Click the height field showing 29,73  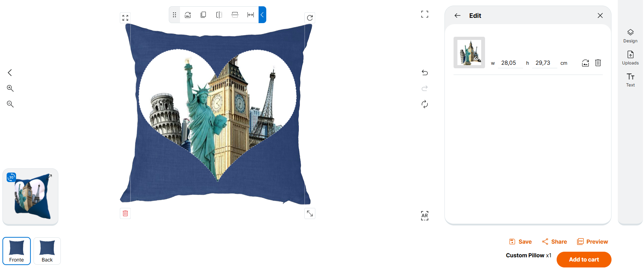[544, 63]
